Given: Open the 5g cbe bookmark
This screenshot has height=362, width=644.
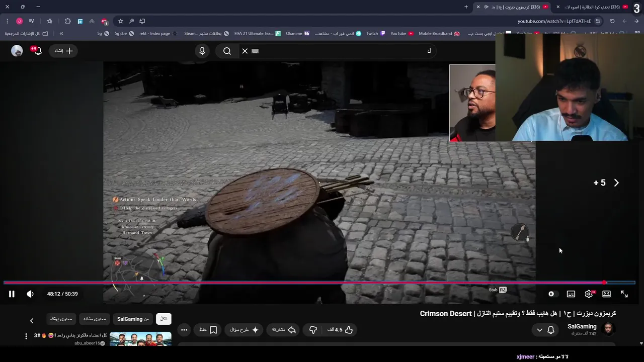Looking at the screenshot, I should (124, 33).
